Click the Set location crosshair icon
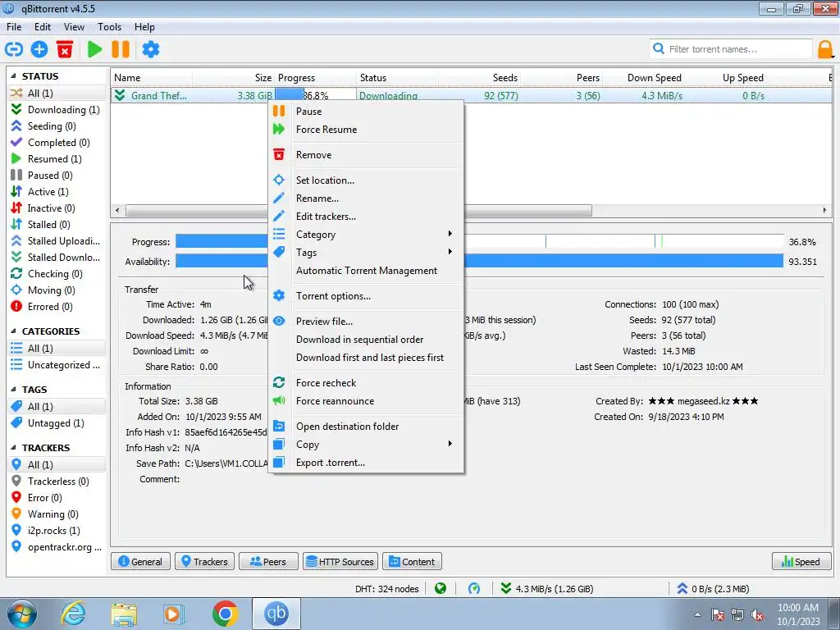The width and height of the screenshot is (840, 630). click(279, 180)
